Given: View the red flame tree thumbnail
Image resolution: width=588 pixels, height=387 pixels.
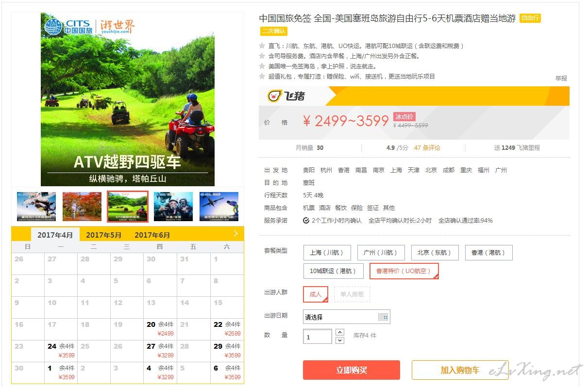Looking at the screenshot, I should coord(82,207).
